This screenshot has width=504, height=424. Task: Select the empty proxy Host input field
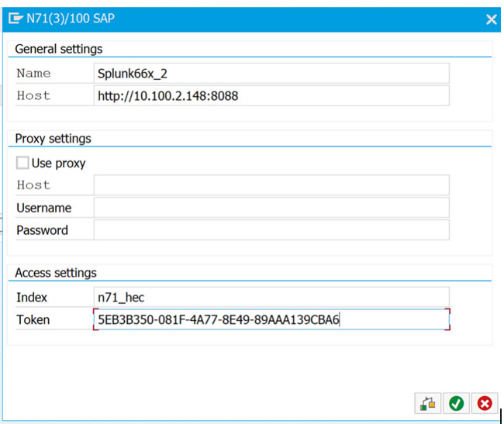point(271,185)
